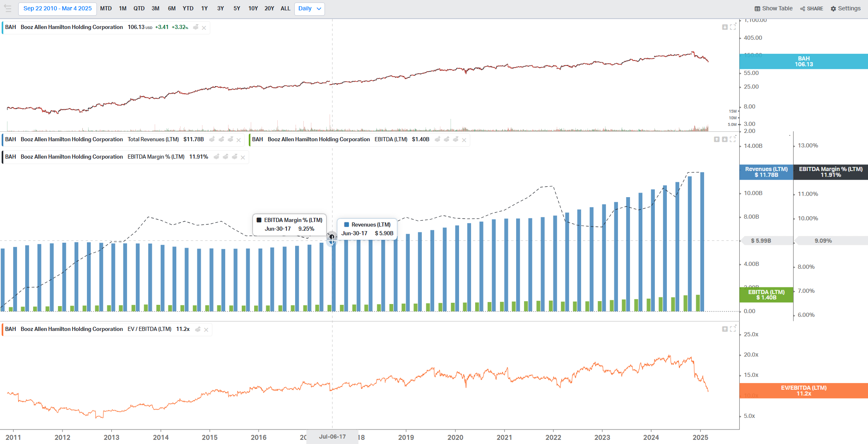This screenshot has height=444, width=868.
Task: Remove the BAH price series from chart
Action: (x=204, y=28)
